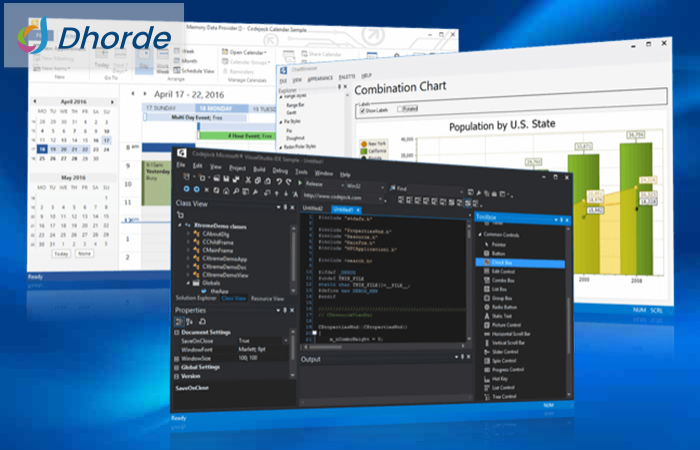The image size is (700, 450).
Task: Click the Home icon in IDE browser toolbar
Action: [226, 191]
